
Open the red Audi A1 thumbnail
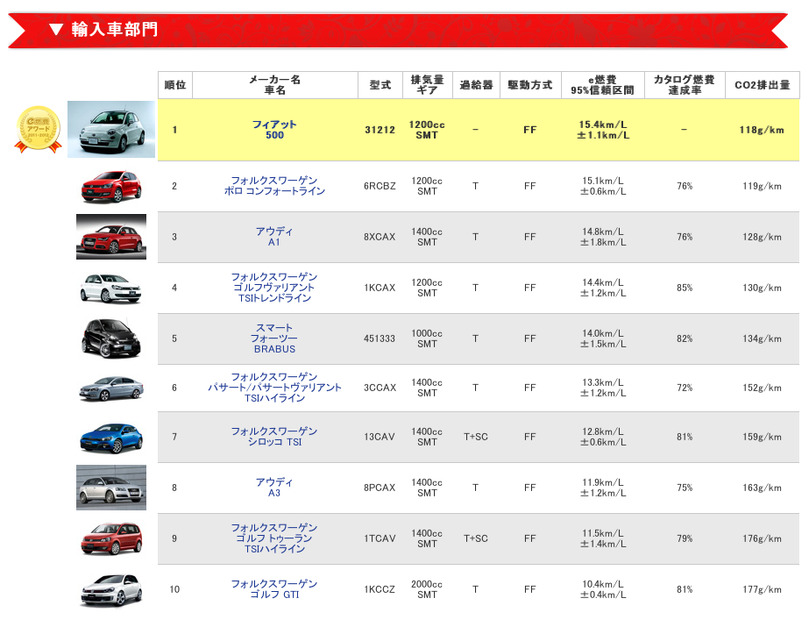111,237
